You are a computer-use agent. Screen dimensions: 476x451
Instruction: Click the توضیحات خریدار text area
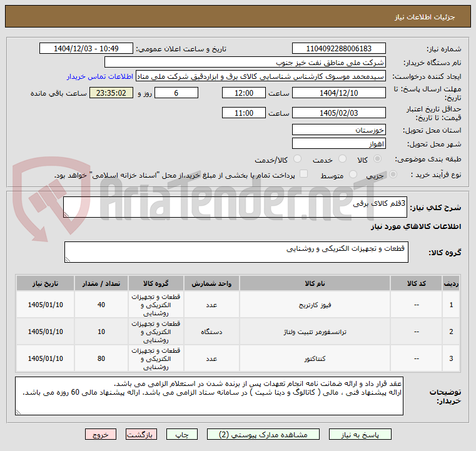pos(209,396)
